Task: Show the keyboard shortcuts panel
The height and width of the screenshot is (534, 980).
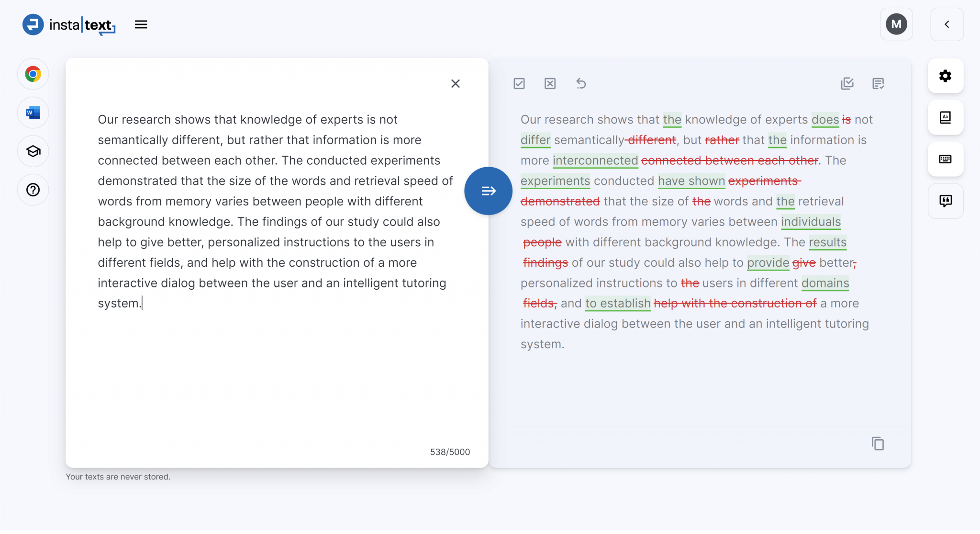Action: [945, 159]
